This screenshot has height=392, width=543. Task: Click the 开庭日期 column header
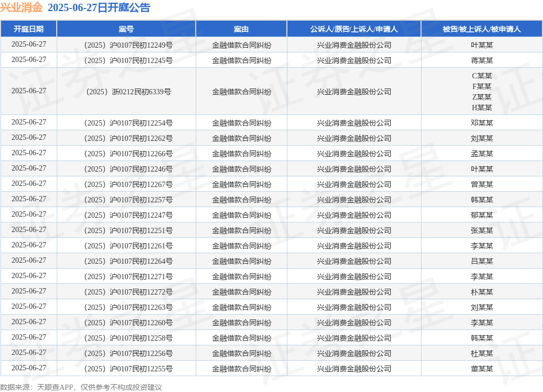coord(29,29)
